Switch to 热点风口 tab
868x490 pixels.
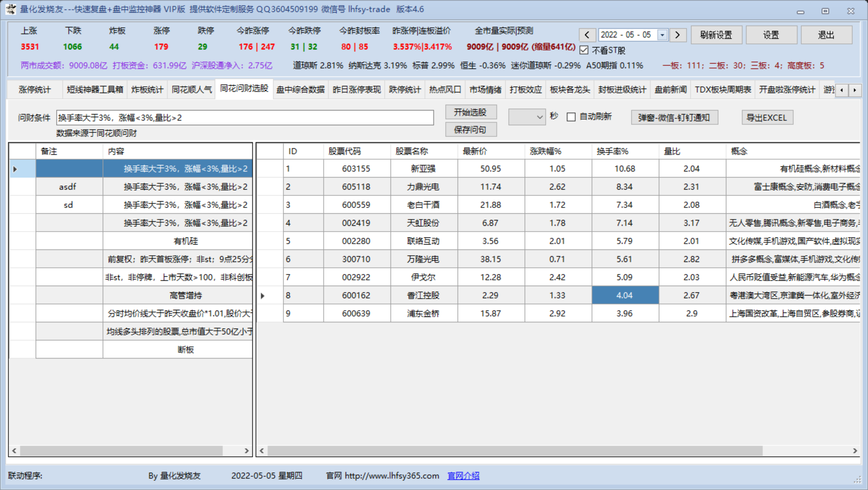(445, 90)
